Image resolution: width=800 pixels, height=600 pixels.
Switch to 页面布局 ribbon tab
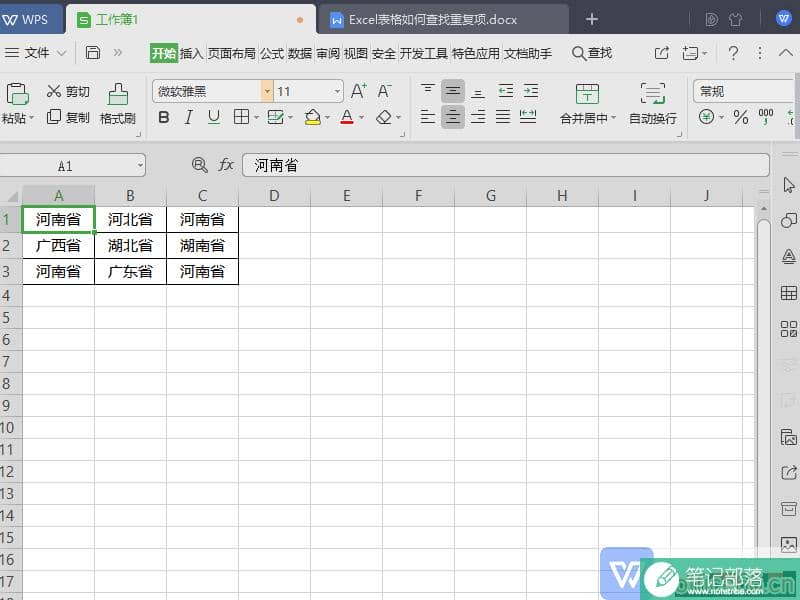pyautogui.click(x=232, y=53)
